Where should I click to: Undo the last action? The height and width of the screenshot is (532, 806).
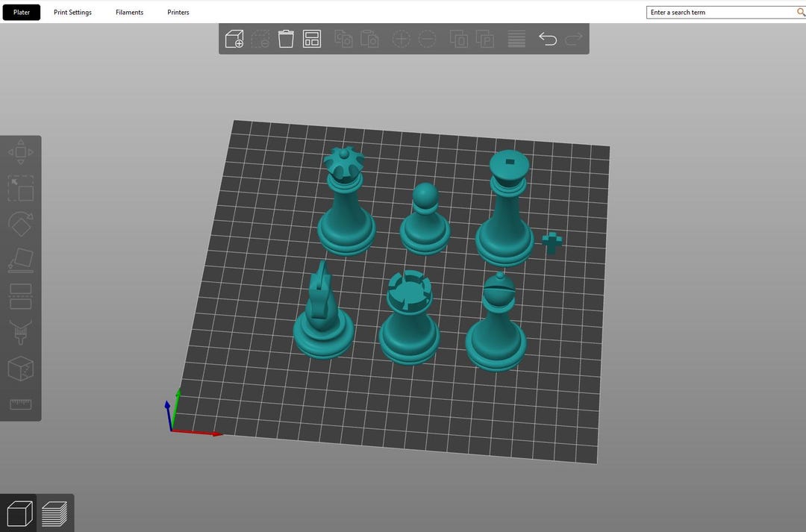click(x=548, y=38)
